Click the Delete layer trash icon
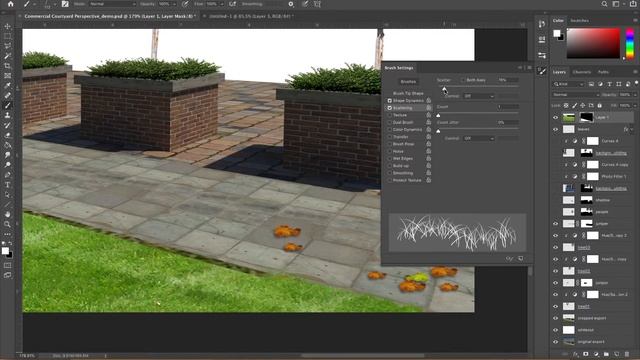 627,354
